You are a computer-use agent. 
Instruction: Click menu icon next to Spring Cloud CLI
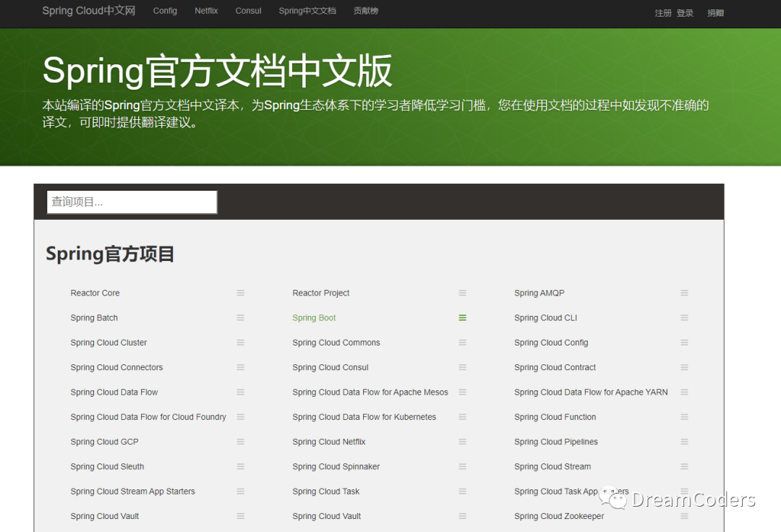[x=684, y=317]
